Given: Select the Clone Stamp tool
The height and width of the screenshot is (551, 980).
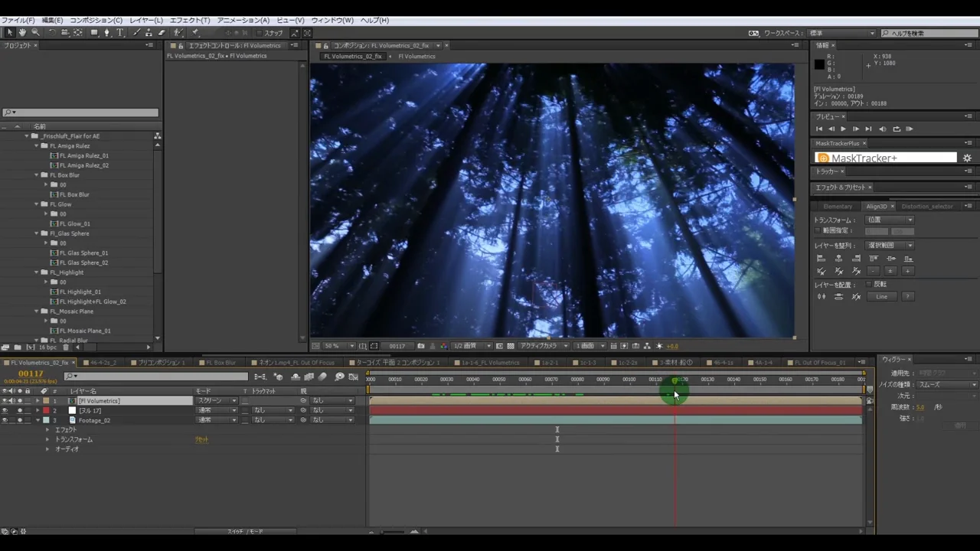Looking at the screenshot, I should [149, 33].
